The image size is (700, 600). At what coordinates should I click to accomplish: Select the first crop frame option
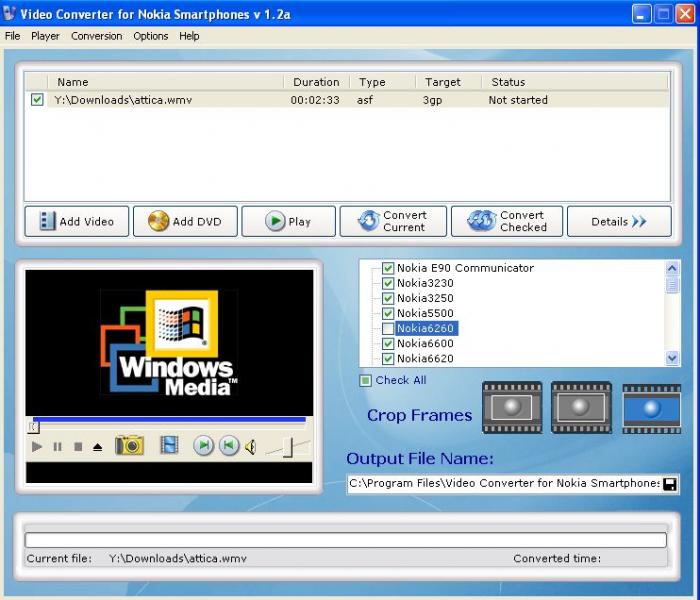point(512,407)
